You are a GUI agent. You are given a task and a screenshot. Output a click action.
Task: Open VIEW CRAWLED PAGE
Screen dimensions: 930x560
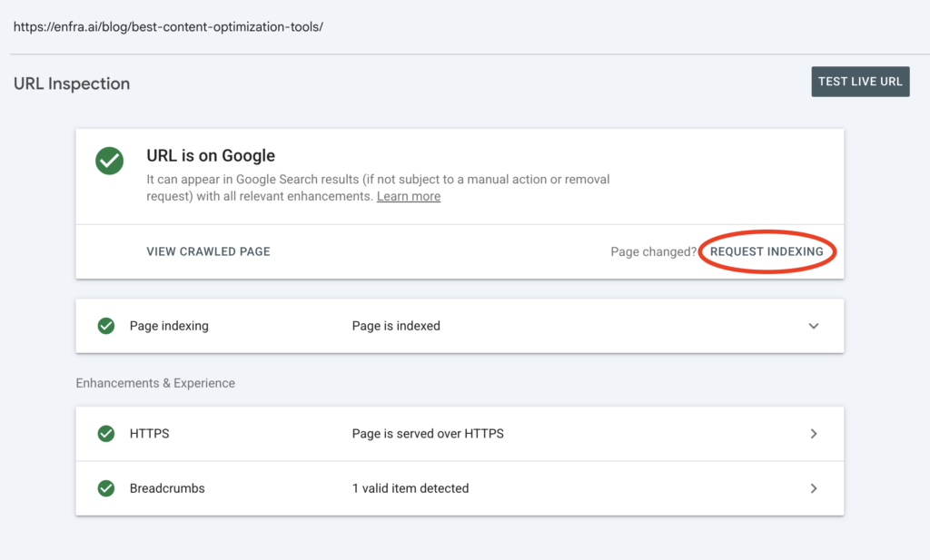(x=208, y=251)
